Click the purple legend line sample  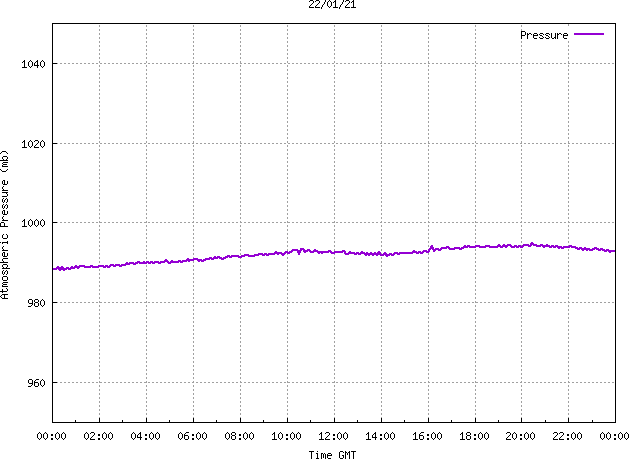click(589, 35)
